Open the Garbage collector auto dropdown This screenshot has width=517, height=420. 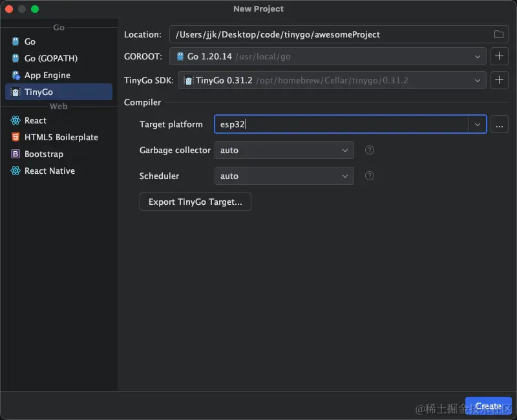click(x=284, y=150)
